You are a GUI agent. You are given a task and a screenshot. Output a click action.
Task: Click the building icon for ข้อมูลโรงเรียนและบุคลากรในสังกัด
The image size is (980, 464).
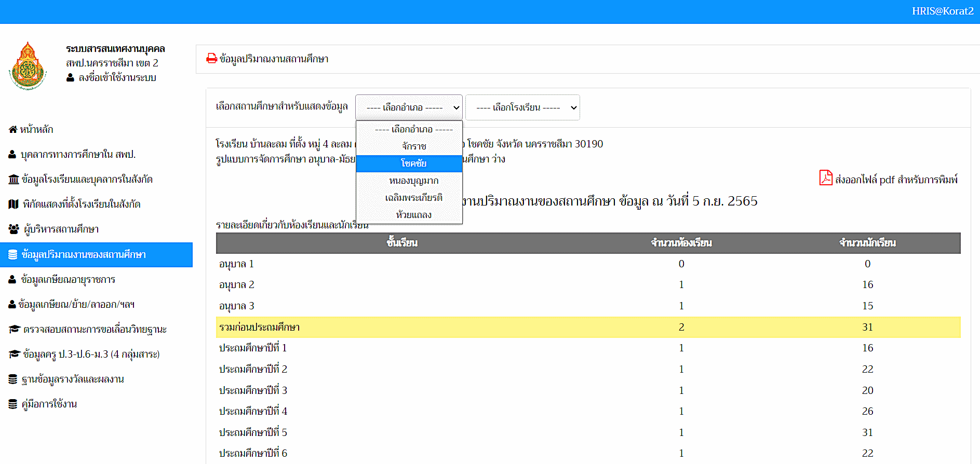tap(14, 180)
